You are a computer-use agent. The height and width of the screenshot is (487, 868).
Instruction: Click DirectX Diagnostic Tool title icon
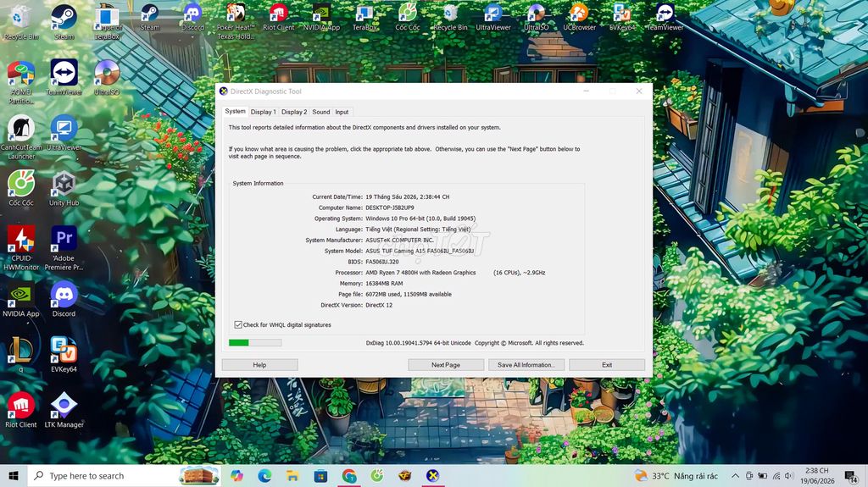(x=224, y=91)
